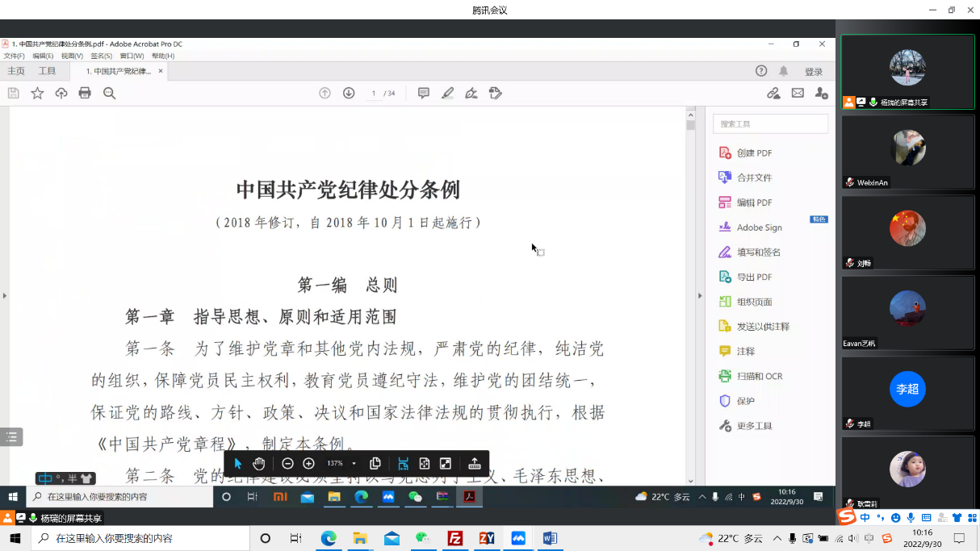This screenshot has width=980, height=551.
Task: Click the 登录 sign-in button
Action: pyautogui.click(x=813, y=72)
